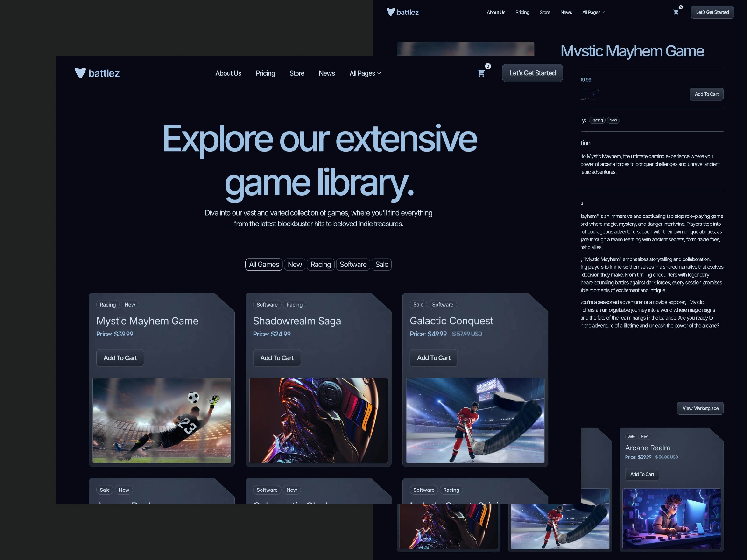Click Racing tag on Shadowrealm Saga card
The height and width of the screenshot is (560, 747).
click(294, 305)
